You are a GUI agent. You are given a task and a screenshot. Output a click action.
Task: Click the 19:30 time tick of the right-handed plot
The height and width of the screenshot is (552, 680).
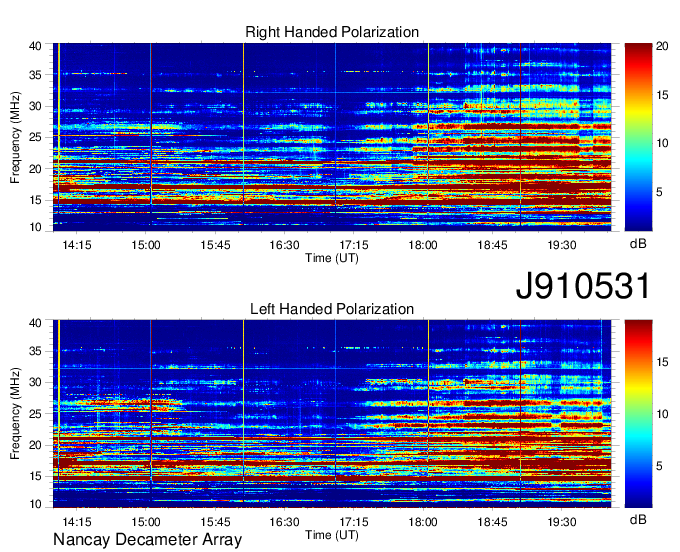[x=562, y=245]
